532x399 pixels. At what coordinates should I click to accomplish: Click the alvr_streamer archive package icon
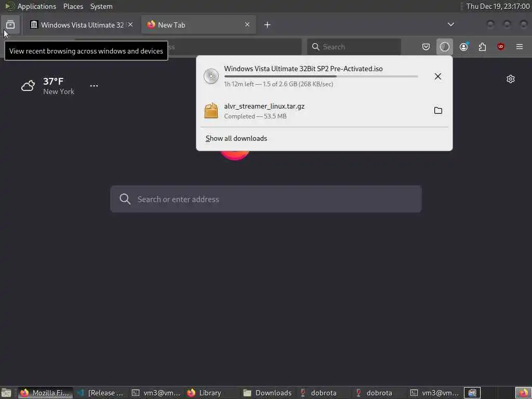(x=211, y=111)
